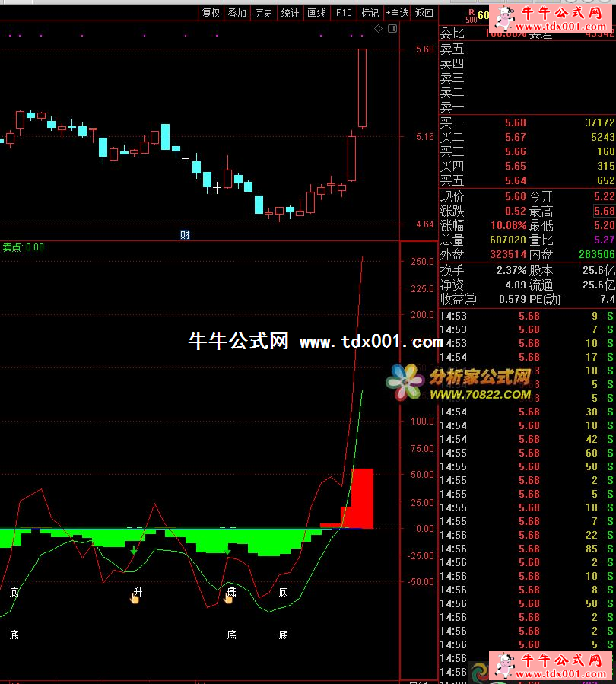This screenshot has height=684, width=616.
Task: Activate the 画线 drawing tools
Action: (x=316, y=14)
